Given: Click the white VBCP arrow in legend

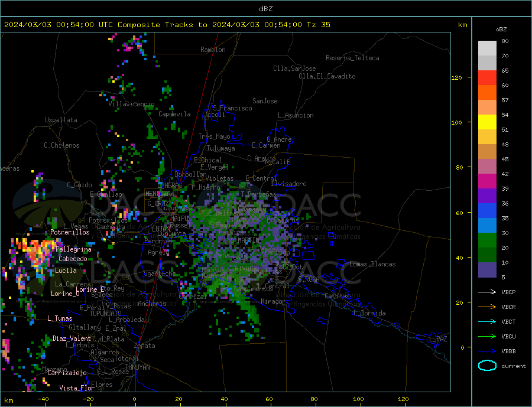Looking at the screenshot, I should [487, 292].
